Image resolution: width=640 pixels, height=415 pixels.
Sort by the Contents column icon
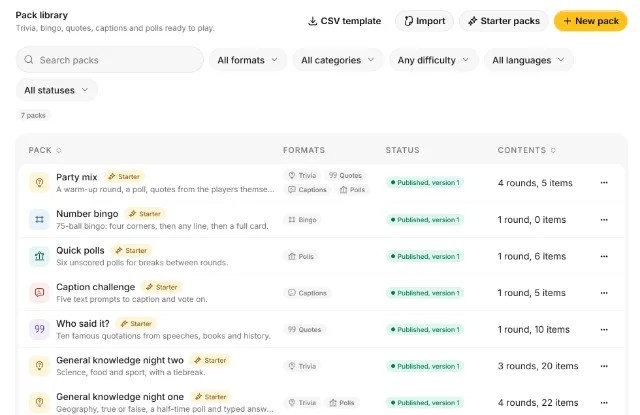tap(553, 151)
